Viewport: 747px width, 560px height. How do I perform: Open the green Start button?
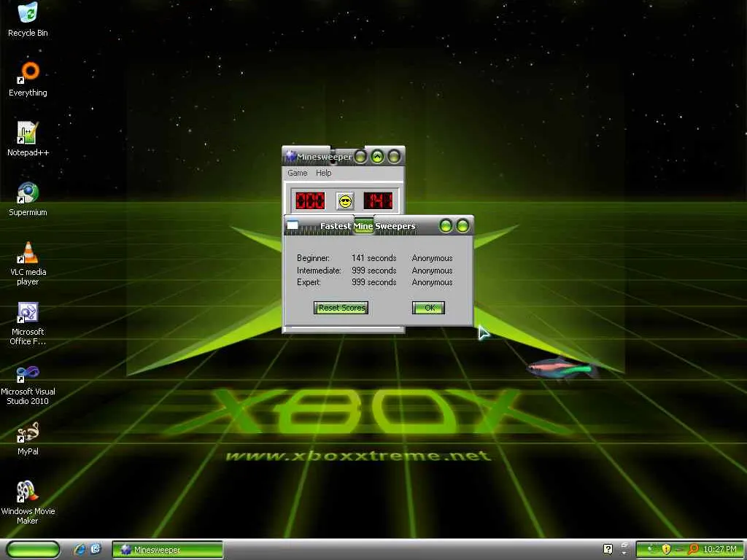coord(33,549)
